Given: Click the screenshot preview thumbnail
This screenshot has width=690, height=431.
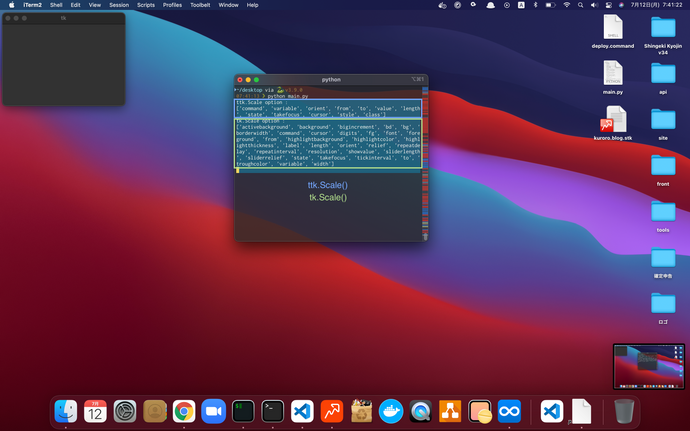Looking at the screenshot, I should tap(649, 366).
